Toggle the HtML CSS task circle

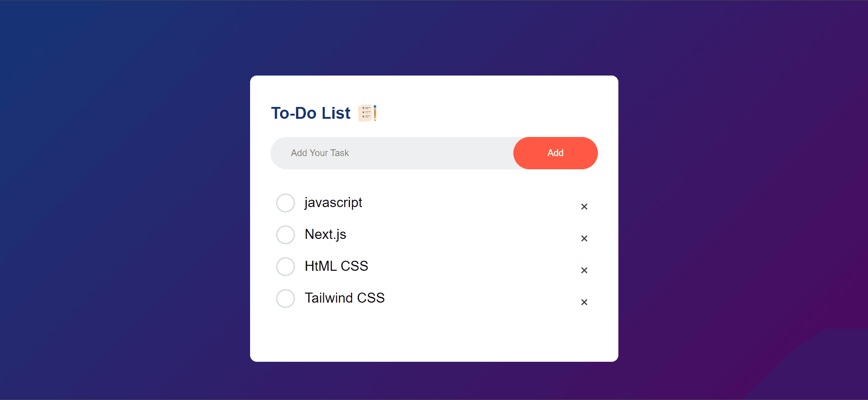286,267
